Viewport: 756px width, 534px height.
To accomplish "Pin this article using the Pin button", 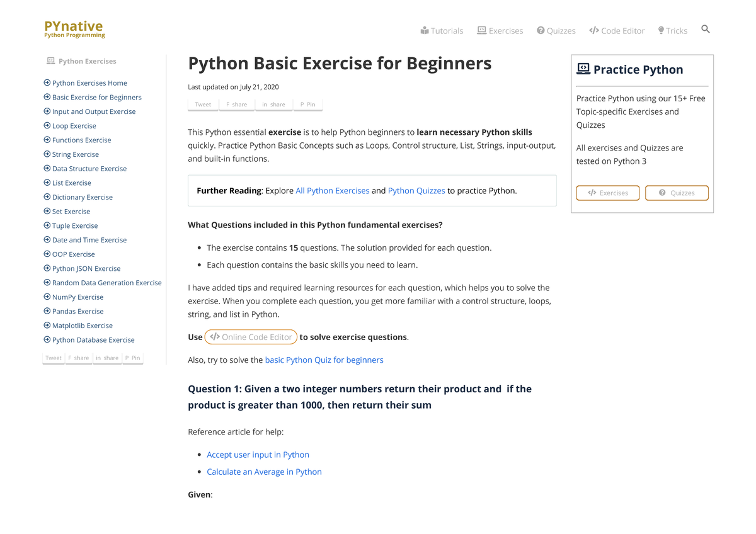I will pos(307,104).
